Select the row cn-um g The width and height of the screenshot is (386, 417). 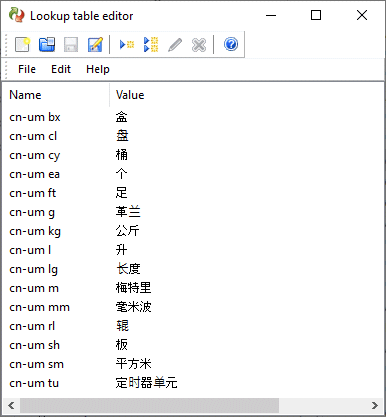coord(193,212)
